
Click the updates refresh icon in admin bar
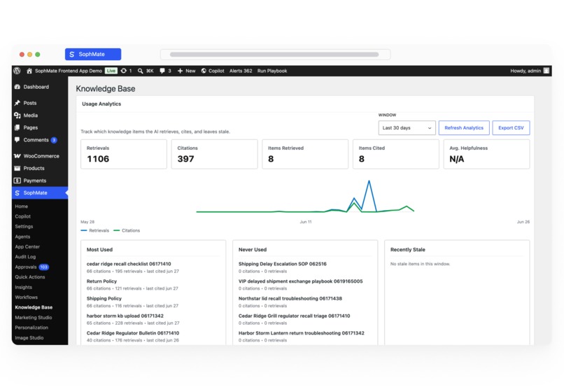pos(124,71)
